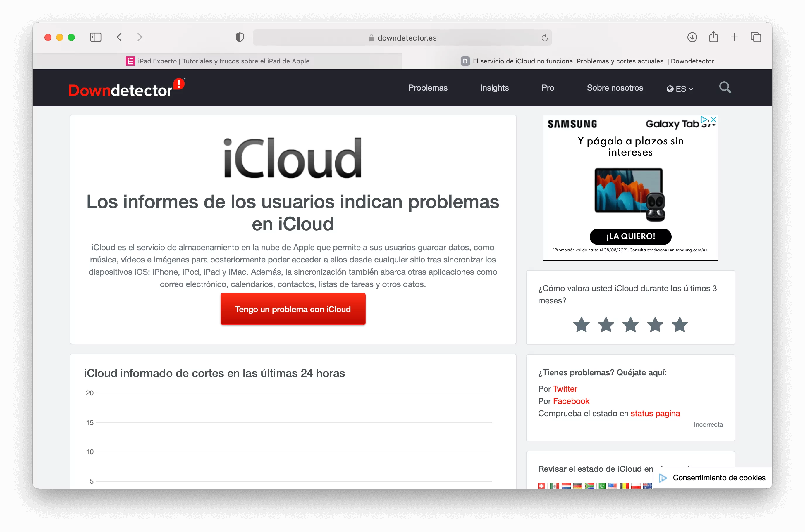The image size is (805, 532).
Task: Open the Twitter complaint link
Action: click(565, 389)
